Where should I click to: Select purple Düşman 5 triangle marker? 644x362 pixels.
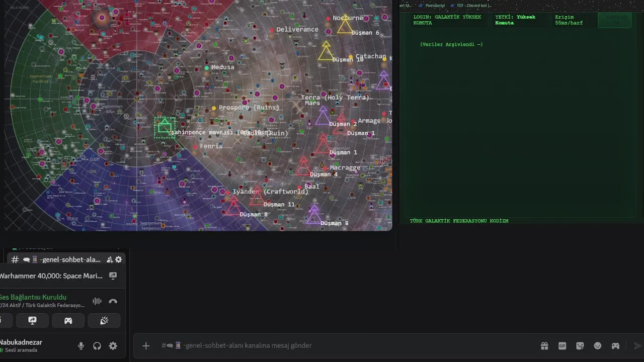click(314, 214)
